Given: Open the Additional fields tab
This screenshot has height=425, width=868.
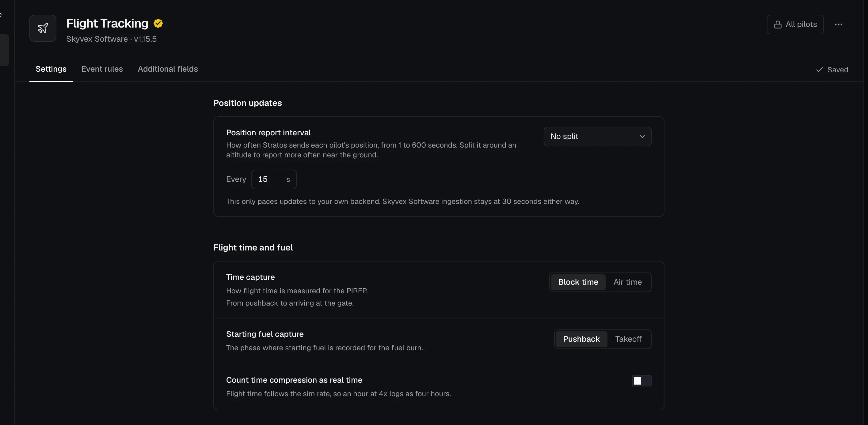Looking at the screenshot, I should tap(168, 69).
